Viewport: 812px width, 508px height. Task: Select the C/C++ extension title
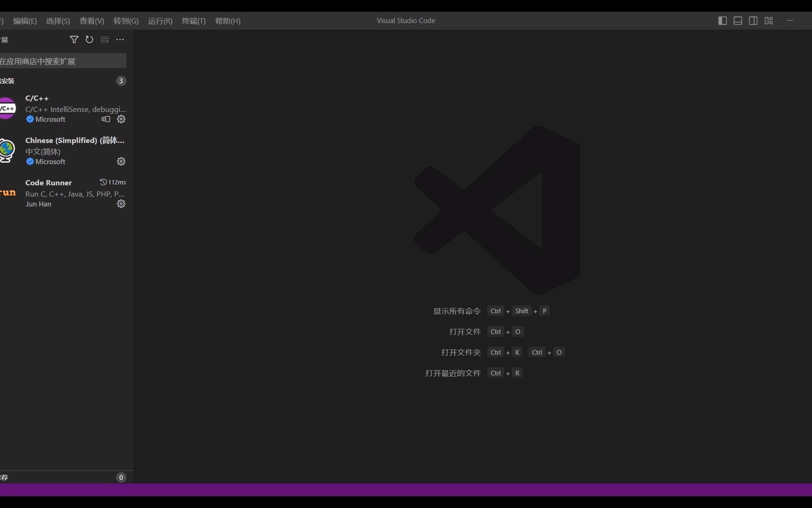coord(37,98)
